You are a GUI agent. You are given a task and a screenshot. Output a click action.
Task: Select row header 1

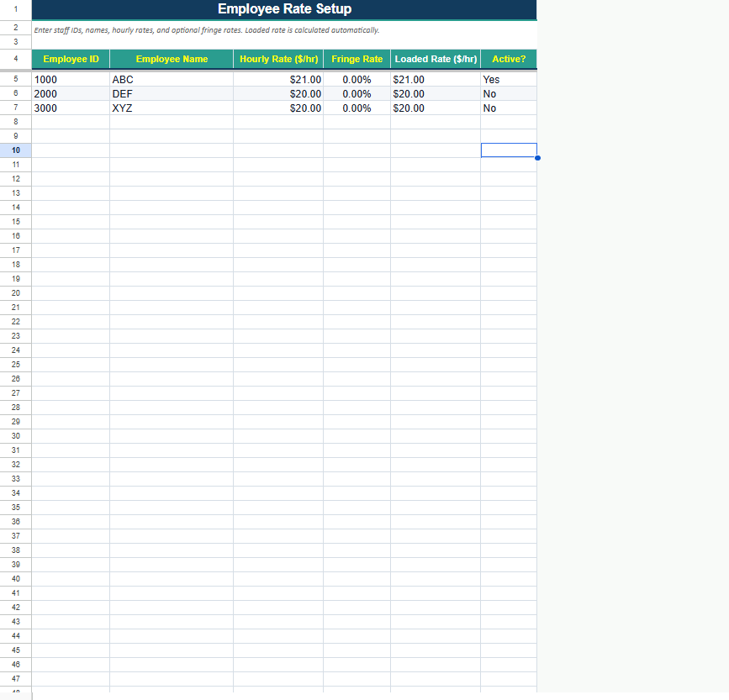[x=16, y=9]
